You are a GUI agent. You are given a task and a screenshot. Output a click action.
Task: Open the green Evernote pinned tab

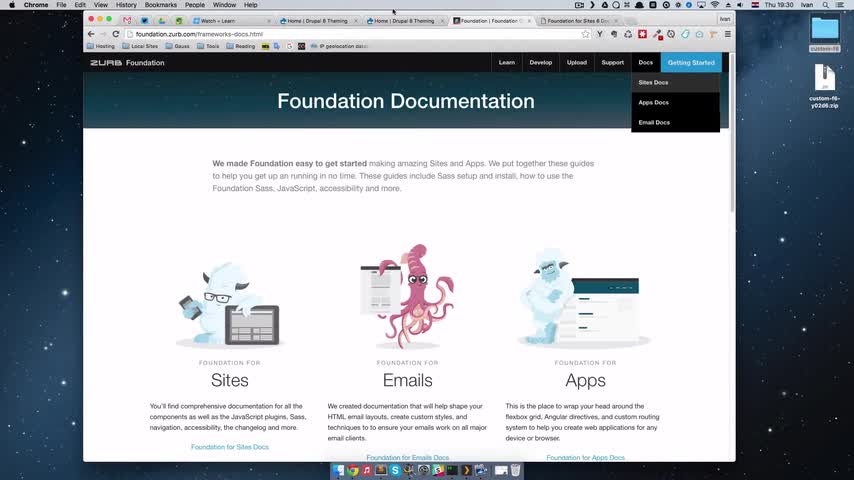pyautogui.click(x=179, y=21)
